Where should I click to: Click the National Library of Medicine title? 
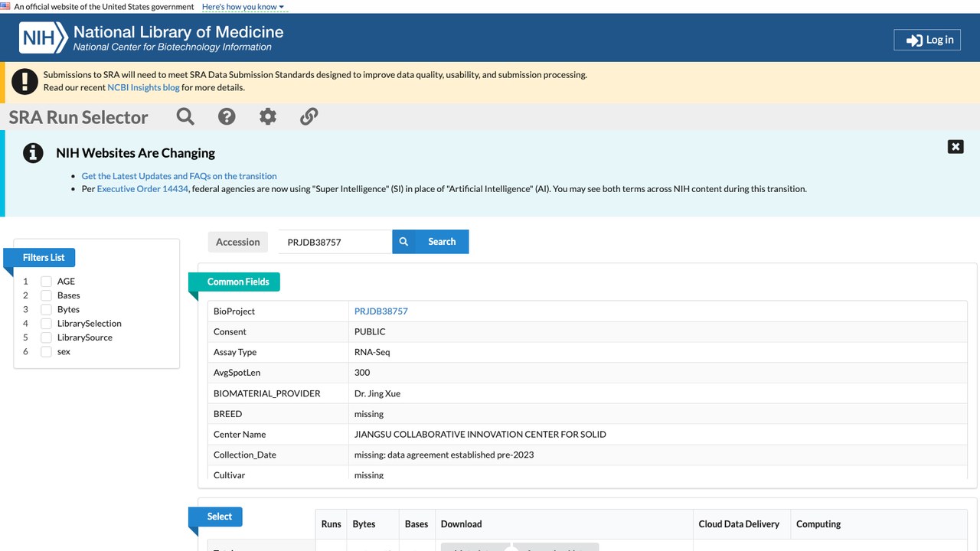coord(178,32)
